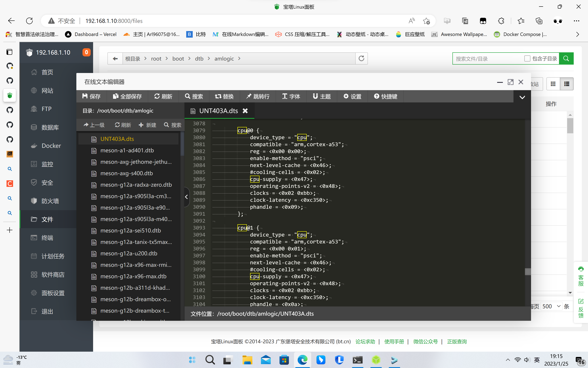588x368 pixels.
Task: Open the 主题 theme selector
Action: [322, 96]
